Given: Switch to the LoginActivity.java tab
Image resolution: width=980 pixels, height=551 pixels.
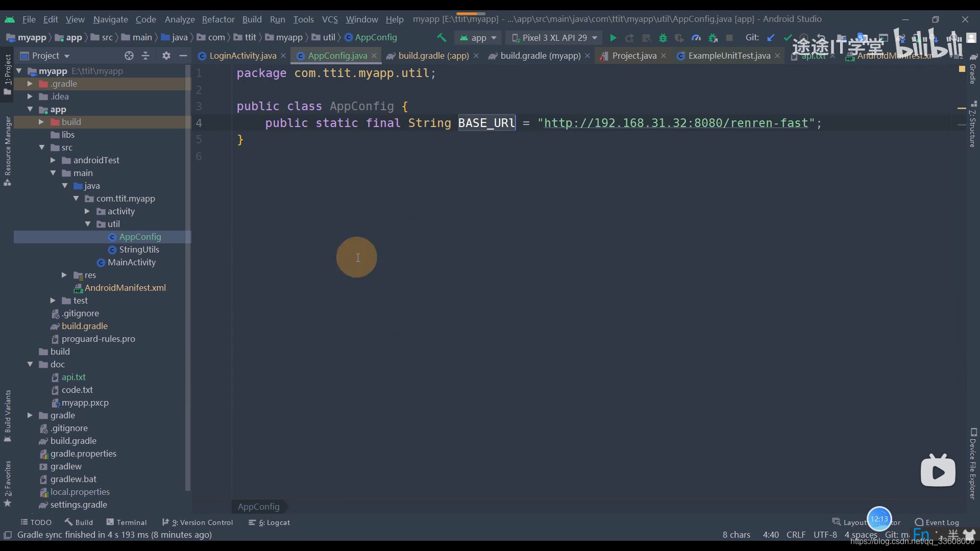Looking at the screenshot, I should 242,56.
